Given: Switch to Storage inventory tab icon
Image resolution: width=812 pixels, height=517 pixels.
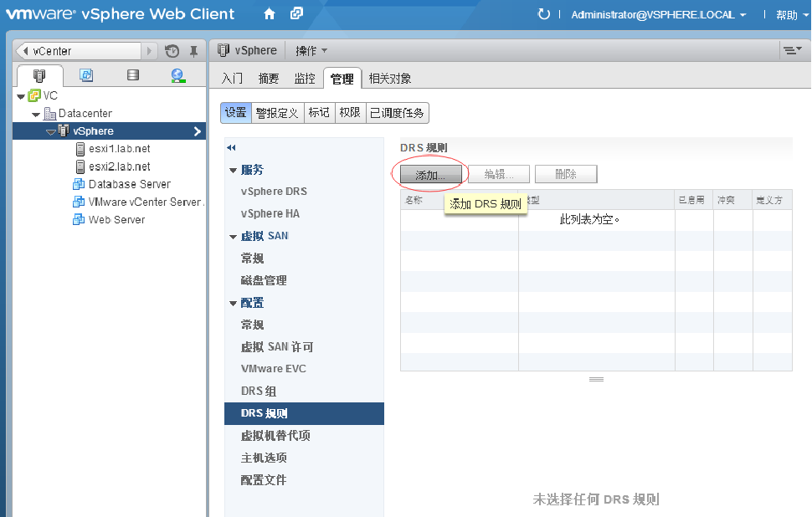Looking at the screenshot, I should tap(133, 75).
